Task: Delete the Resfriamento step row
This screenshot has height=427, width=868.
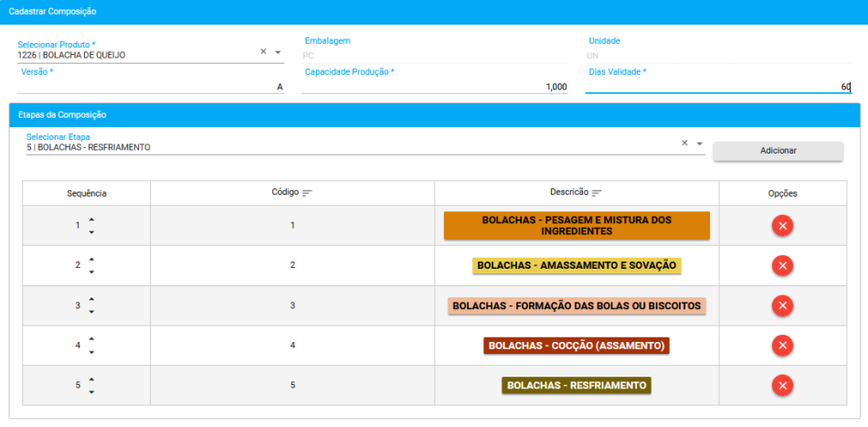Action: click(782, 386)
